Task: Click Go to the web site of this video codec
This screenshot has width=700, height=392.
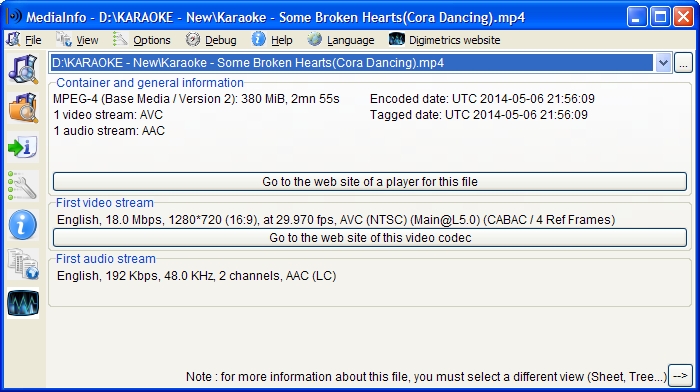Action: [370, 238]
